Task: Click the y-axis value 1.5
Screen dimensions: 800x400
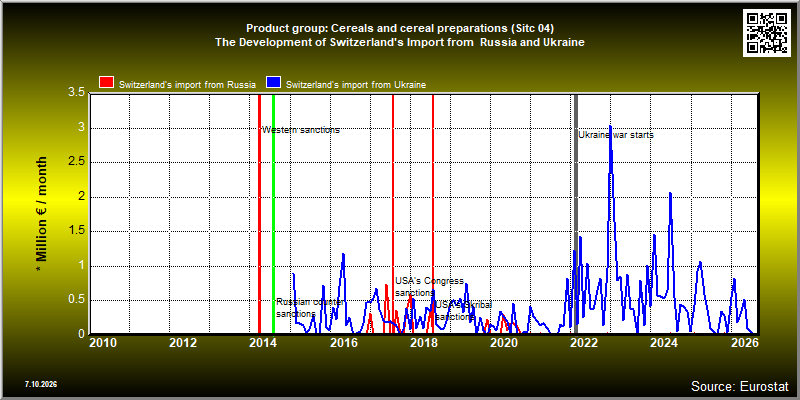Action: click(76, 232)
